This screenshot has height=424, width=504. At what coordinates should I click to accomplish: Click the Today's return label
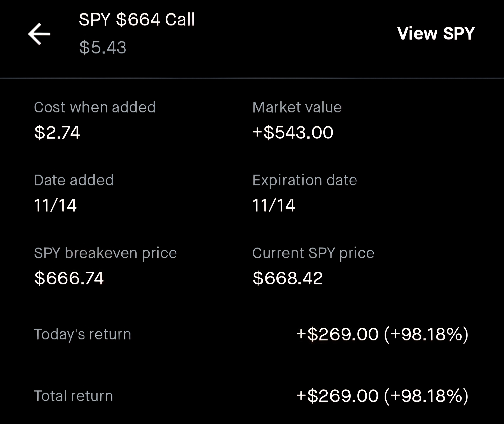82,334
